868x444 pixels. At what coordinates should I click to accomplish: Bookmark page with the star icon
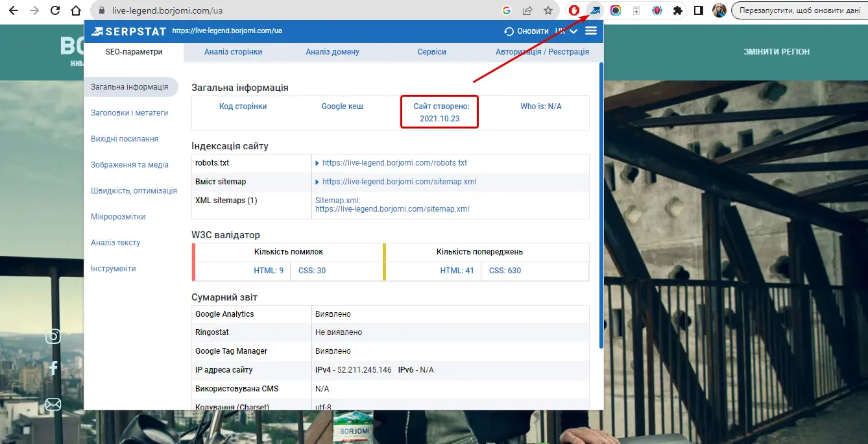pos(548,10)
